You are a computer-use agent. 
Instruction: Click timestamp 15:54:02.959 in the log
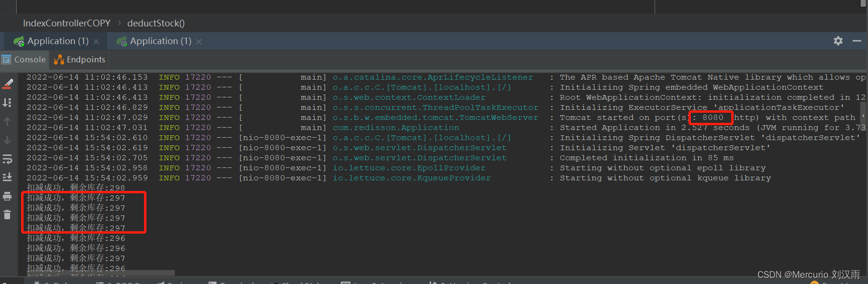coord(116,178)
